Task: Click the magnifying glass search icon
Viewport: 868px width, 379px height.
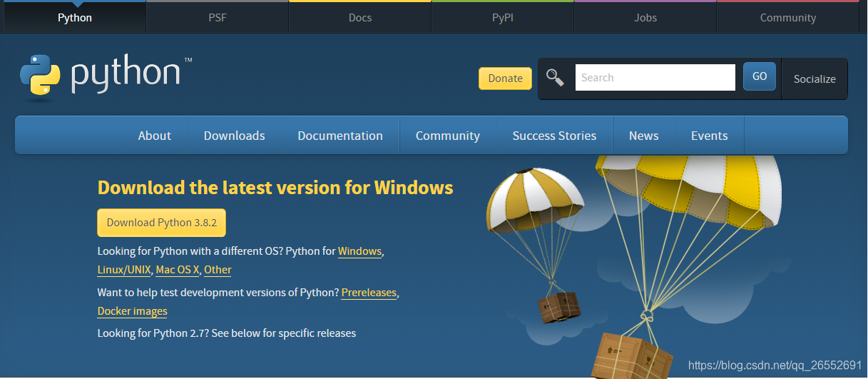Action: pos(555,77)
